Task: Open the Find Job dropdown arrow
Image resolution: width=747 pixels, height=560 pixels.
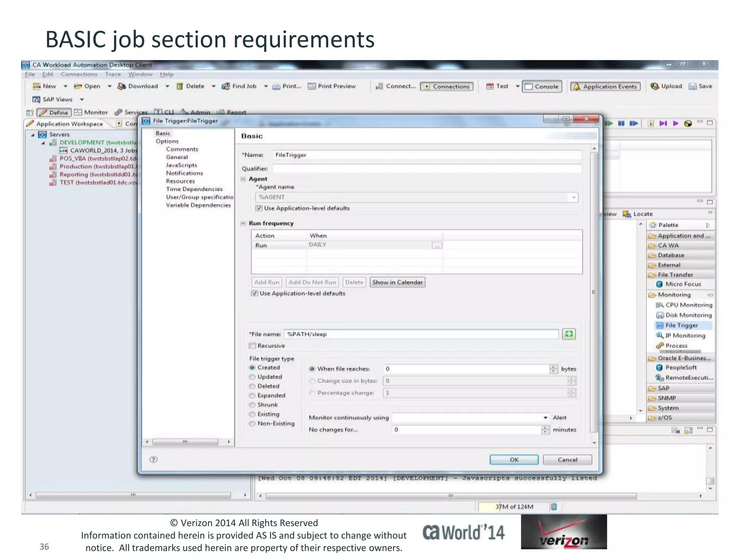Action: click(266, 86)
